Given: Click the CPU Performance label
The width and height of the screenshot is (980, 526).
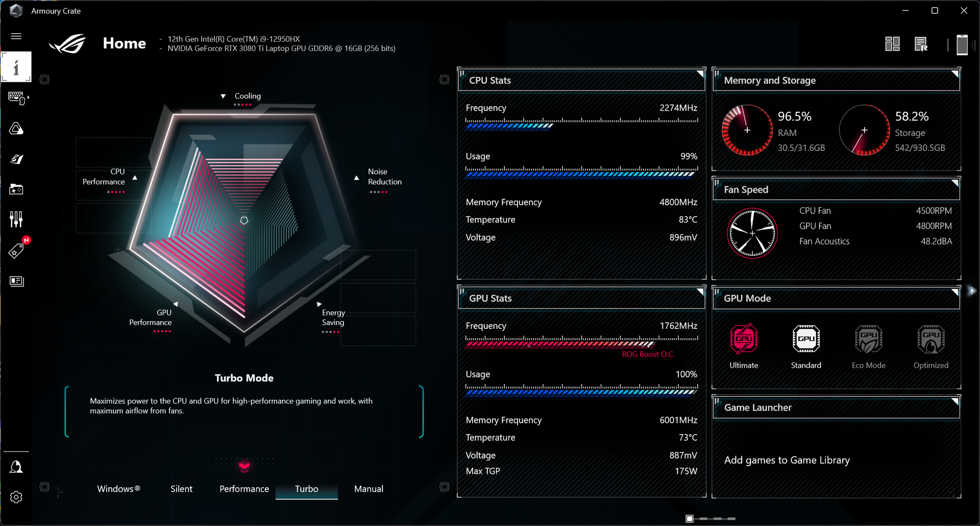Looking at the screenshot, I should click(104, 177).
